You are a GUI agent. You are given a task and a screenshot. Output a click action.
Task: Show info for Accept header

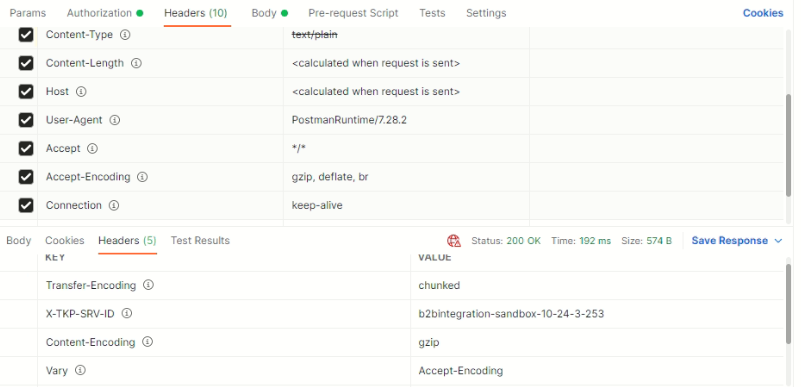(92, 149)
